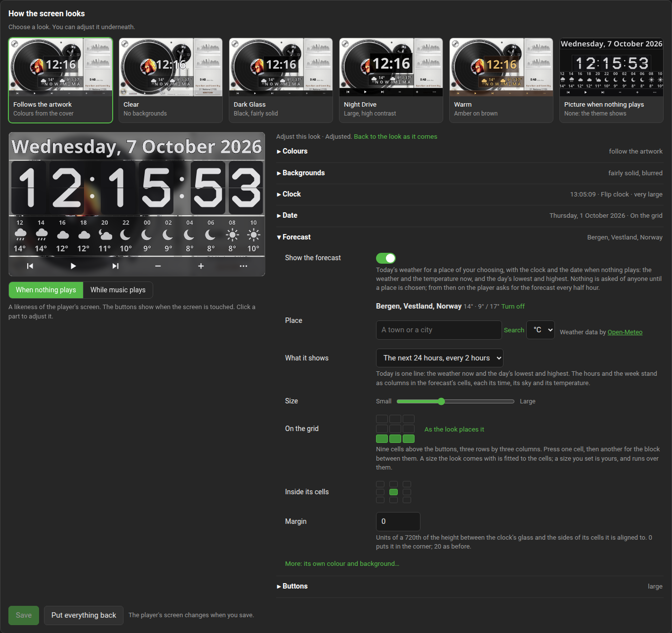The image size is (672, 633).
Task: Collapse the Forecast section
Action: click(x=469, y=237)
